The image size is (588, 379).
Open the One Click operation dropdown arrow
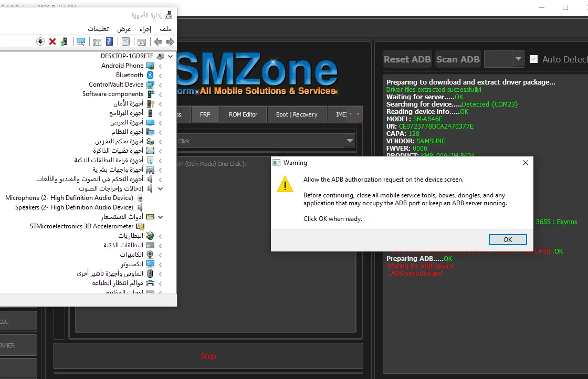pyautogui.click(x=350, y=141)
